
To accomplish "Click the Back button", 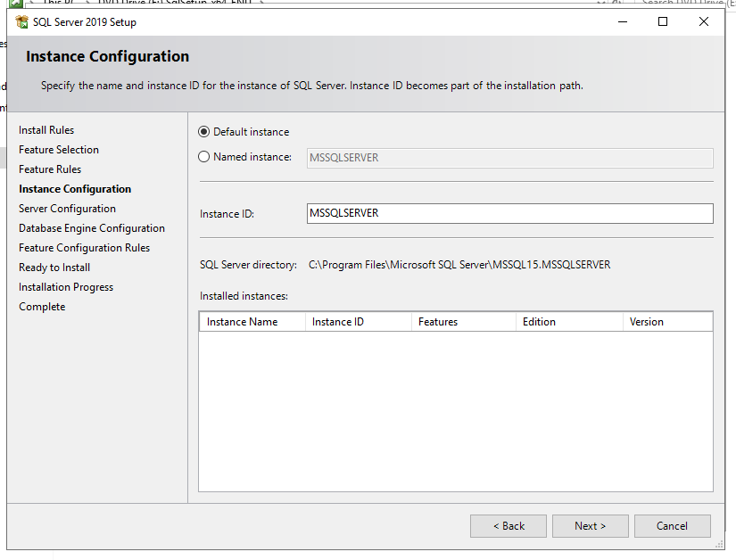I will click(x=509, y=526).
